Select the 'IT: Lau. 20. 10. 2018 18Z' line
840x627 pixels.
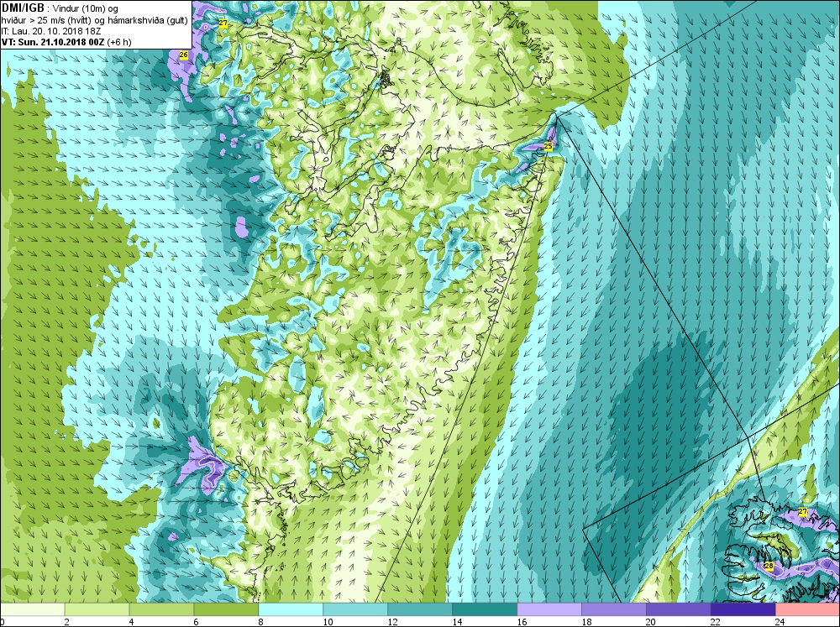tap(51, 31)
